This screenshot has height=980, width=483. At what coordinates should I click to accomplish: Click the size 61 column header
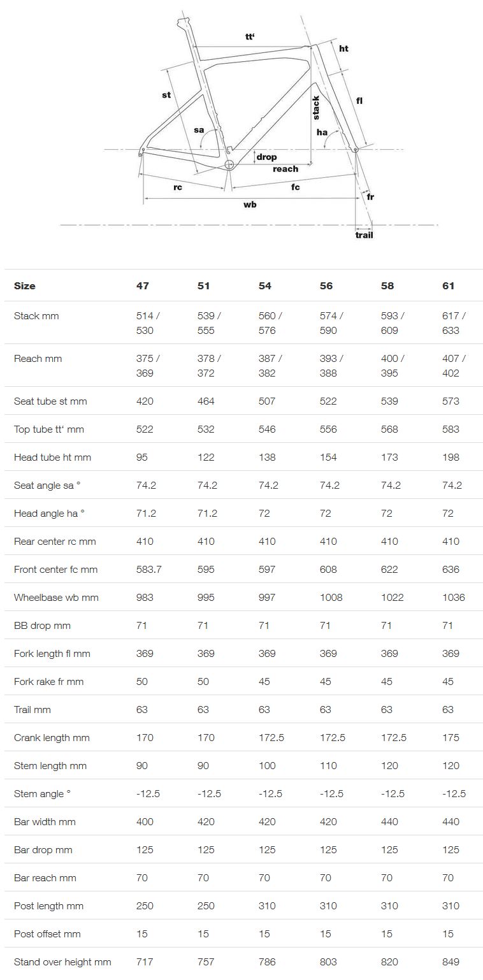[x=449, y=286]
